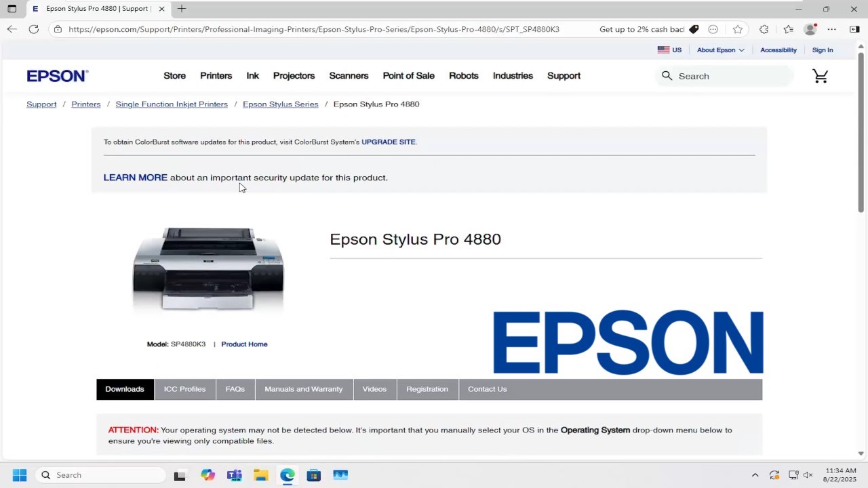The image size is (868, 488).
Task: Favorite this page with the star icon
Action: coord(738,29)
